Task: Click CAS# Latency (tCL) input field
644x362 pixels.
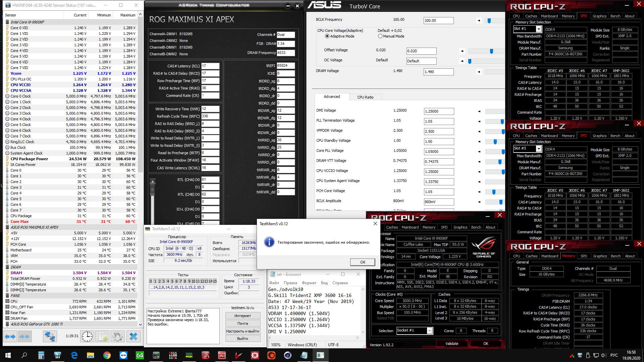Action: click(x=210, y=66)
